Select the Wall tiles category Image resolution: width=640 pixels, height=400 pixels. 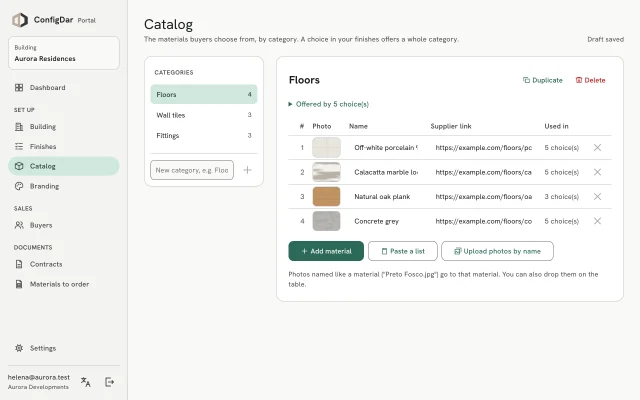(x=204, y=115)
